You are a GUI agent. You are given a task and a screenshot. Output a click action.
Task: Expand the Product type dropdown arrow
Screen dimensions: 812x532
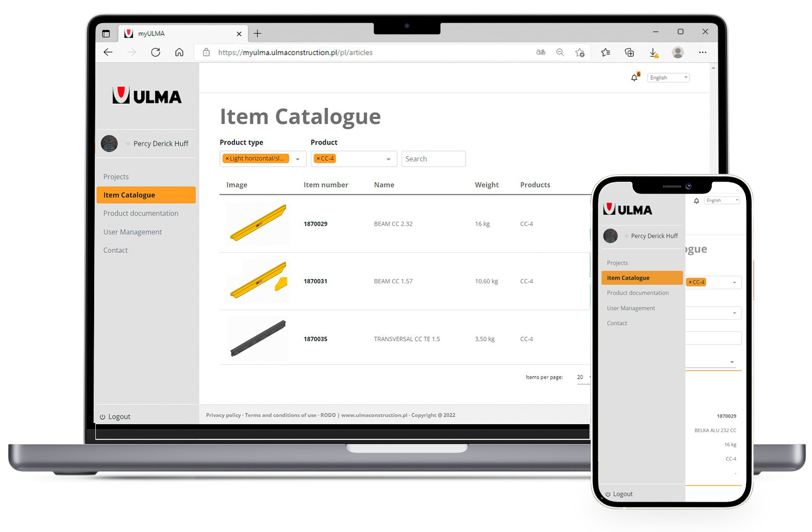pyautogui.click(x=298, y=159)
